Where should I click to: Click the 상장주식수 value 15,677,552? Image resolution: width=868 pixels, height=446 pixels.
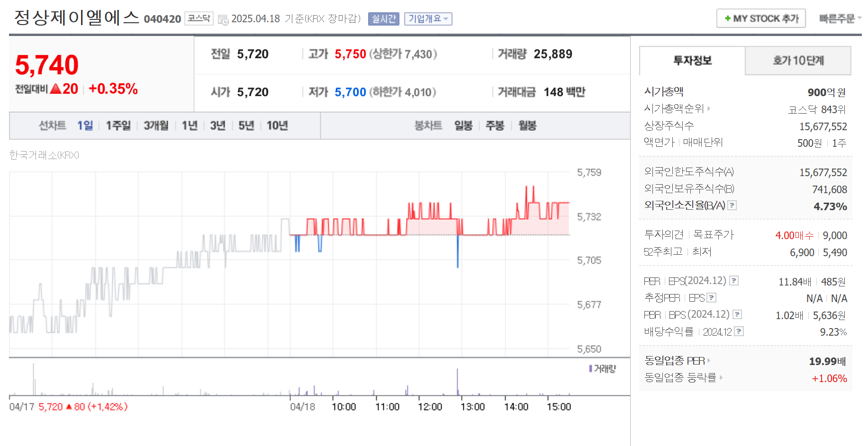[x=823, y=126]
